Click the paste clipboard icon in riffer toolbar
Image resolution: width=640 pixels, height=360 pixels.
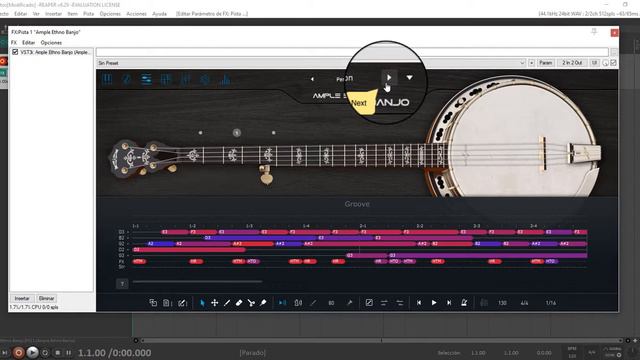[x=167, y=302]
